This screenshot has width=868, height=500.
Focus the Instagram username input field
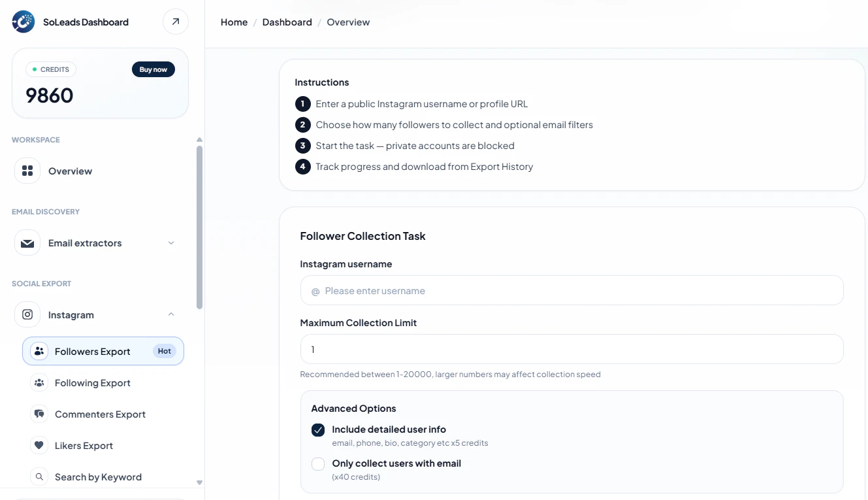point(571,290)
